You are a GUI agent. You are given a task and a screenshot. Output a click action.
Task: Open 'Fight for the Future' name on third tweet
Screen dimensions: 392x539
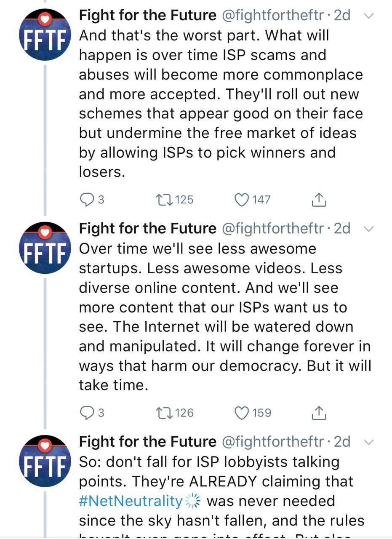coord(147,442)
